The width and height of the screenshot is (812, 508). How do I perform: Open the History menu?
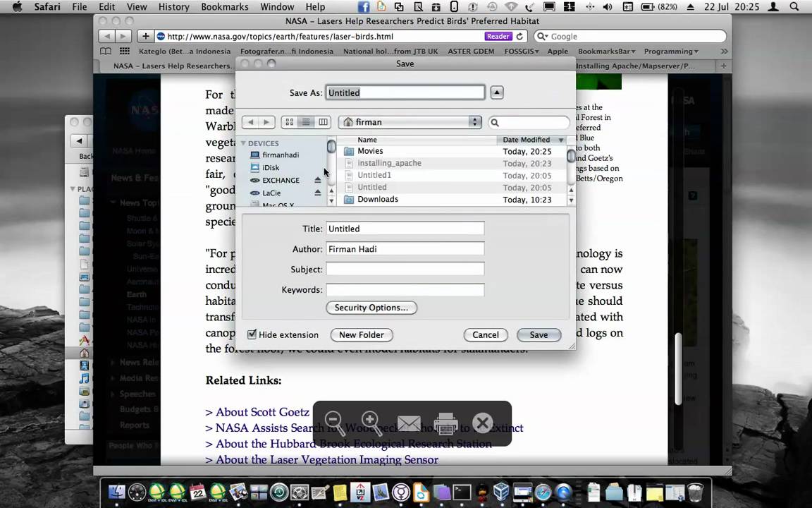(x=173, y=7)
